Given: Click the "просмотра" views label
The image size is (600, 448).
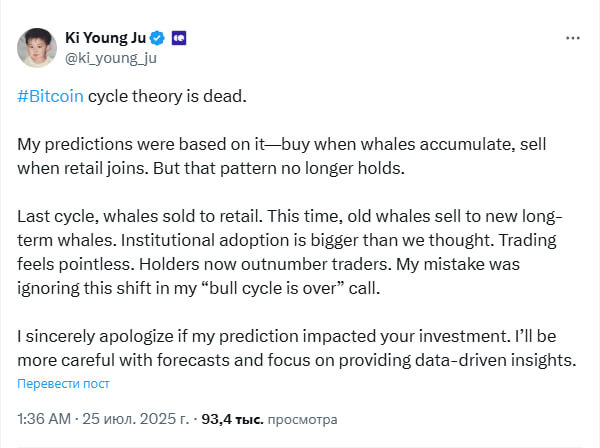Looking at the screenshot, I should (302, 418).
